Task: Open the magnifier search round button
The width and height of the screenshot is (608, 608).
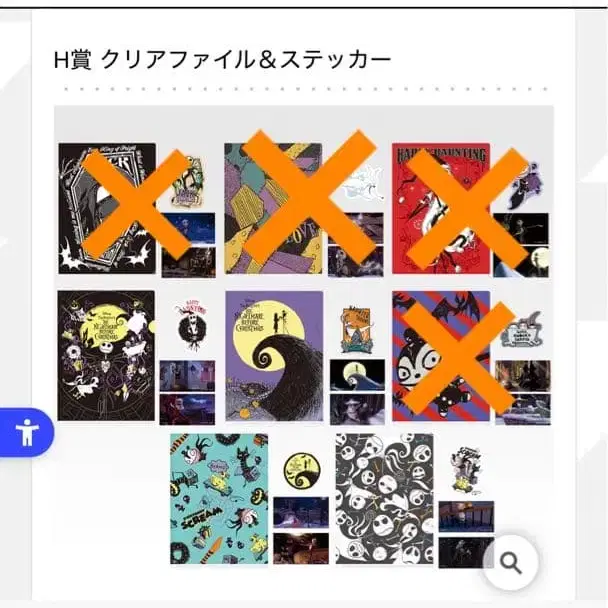Action: point(511,562)
